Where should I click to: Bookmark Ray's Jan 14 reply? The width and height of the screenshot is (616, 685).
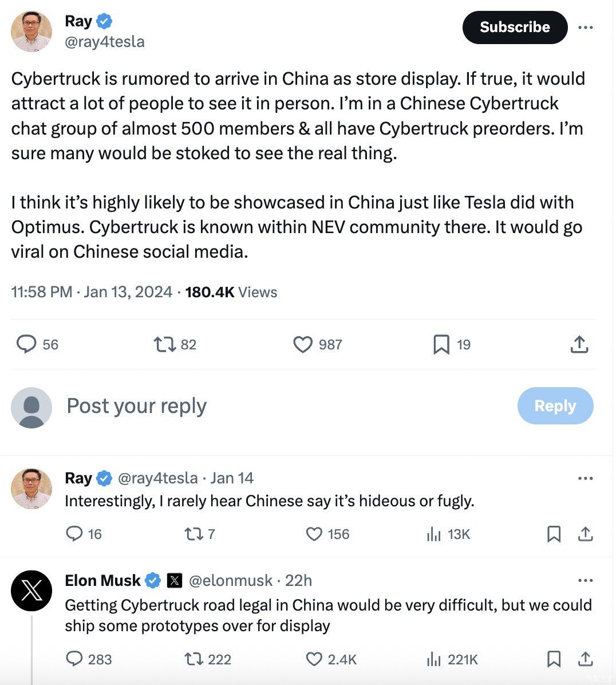[x=554, y=534]
